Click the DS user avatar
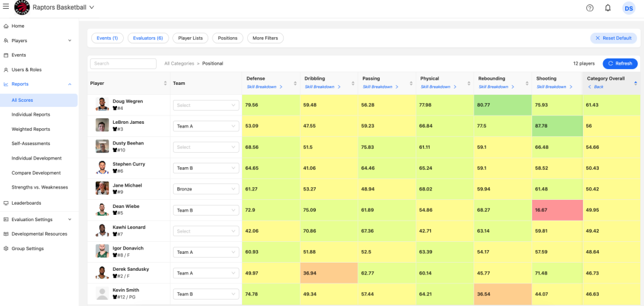This screenshot has width=644, height=306. [x=628, y=8]
